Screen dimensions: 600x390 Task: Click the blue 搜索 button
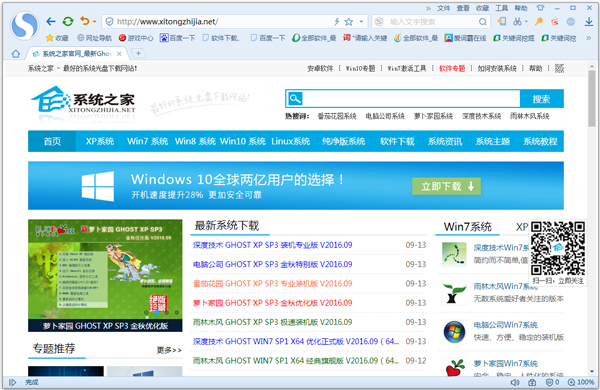(x=541, y=99)
